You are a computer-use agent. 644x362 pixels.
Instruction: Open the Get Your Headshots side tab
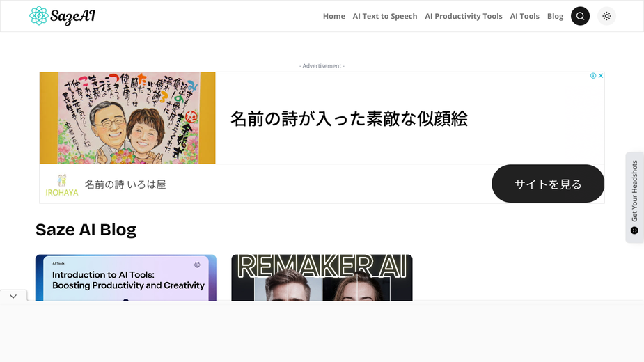(x=634, y=197)
